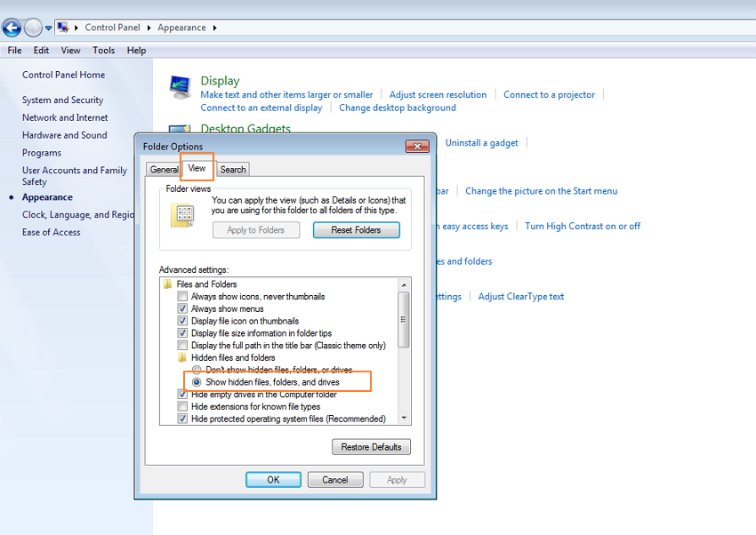Click the Files and Folders folder icon
756x535 pixels.
pyautogui.click(x=168, y=284)
